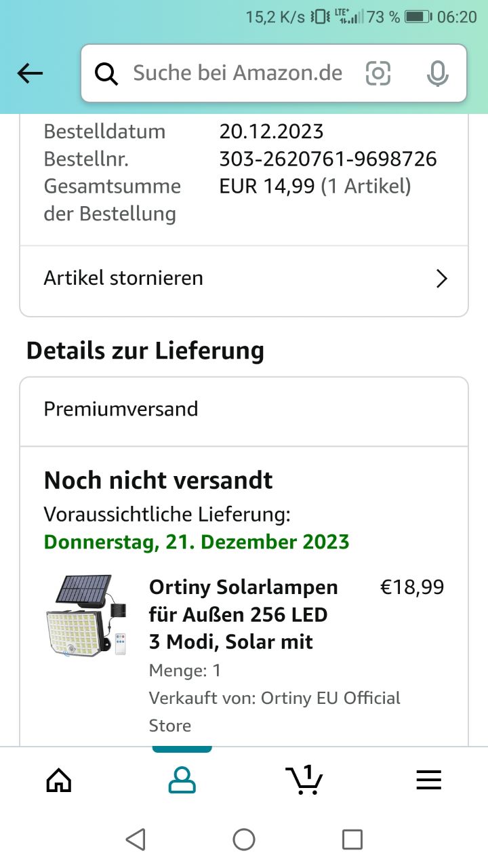Open account profile tab icon
The image size is (488, 868).
[x=182, y=781]
